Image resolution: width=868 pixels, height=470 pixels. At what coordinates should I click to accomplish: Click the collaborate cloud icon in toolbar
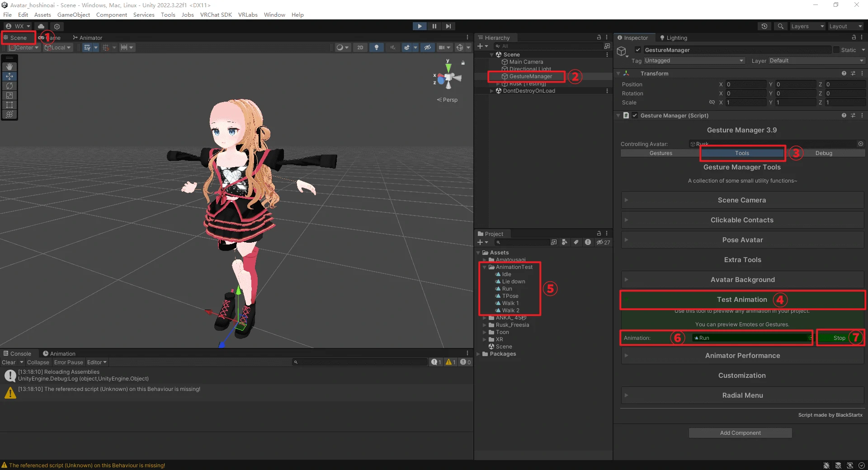click(41, 26)
